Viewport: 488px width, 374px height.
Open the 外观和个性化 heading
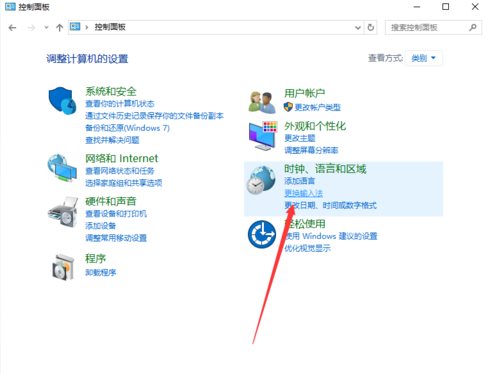tap(315, 126)
